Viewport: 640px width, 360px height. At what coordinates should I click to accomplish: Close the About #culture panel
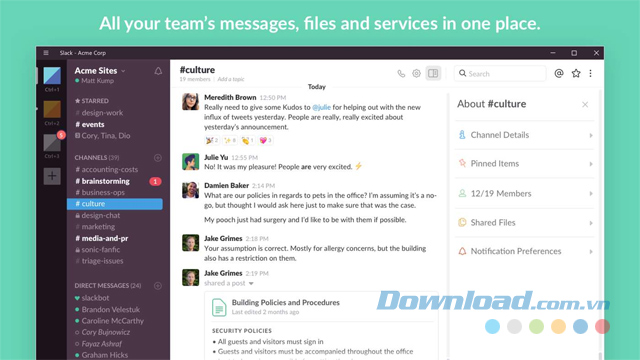[x=585, y=104]
